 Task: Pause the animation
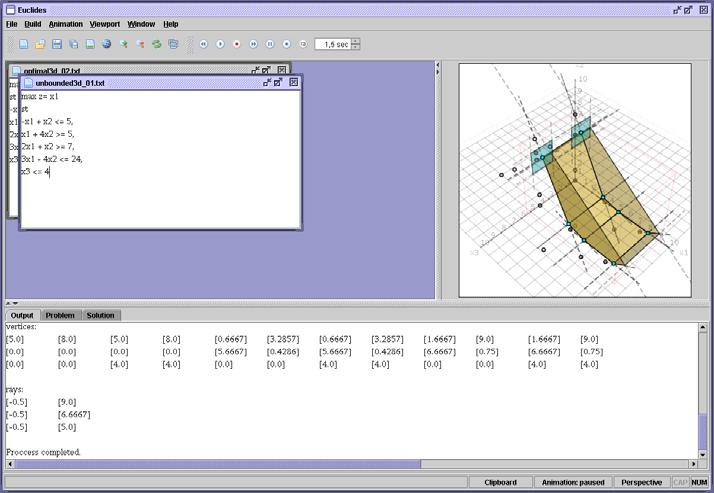[x=270, y=44]
